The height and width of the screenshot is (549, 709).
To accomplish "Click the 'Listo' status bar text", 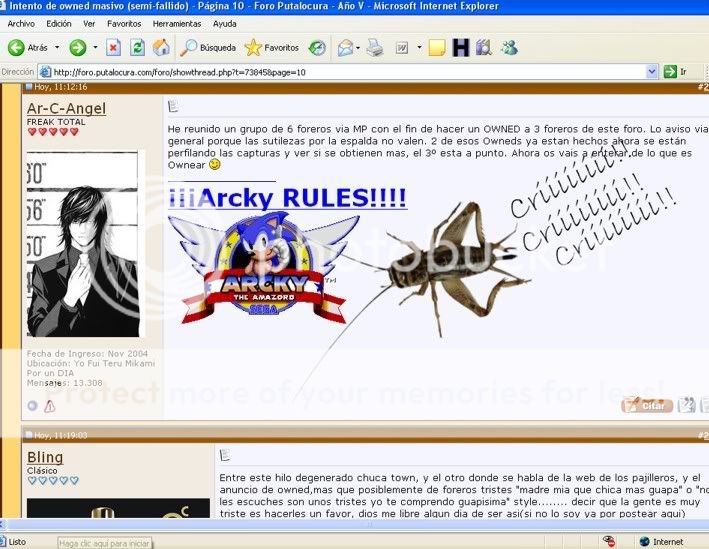I will pyautogui.click(x=17, y=542).
